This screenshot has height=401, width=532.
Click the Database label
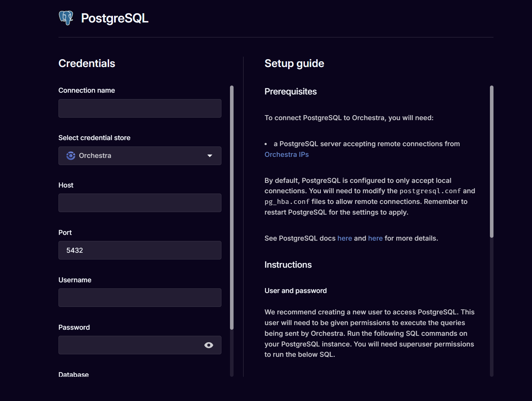[73, 374]
